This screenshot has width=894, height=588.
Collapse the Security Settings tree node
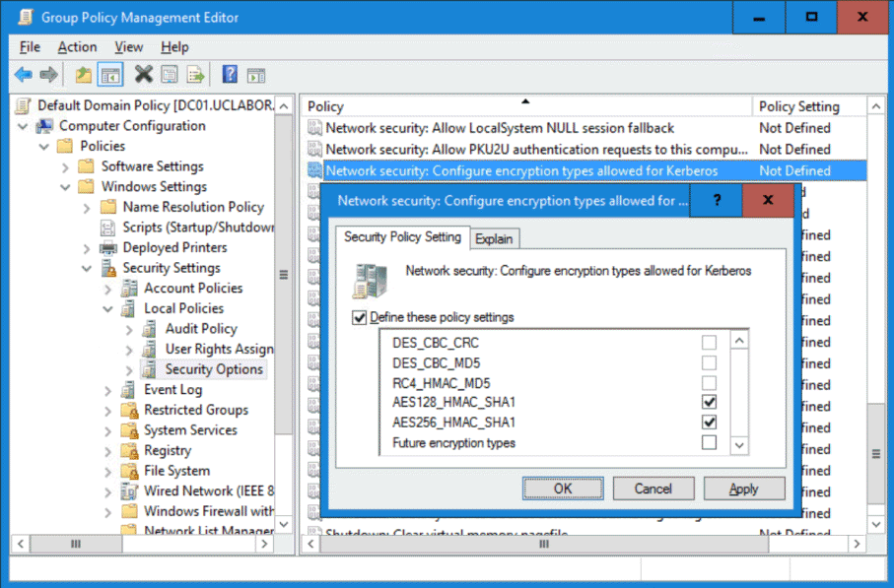click(88, 268)
